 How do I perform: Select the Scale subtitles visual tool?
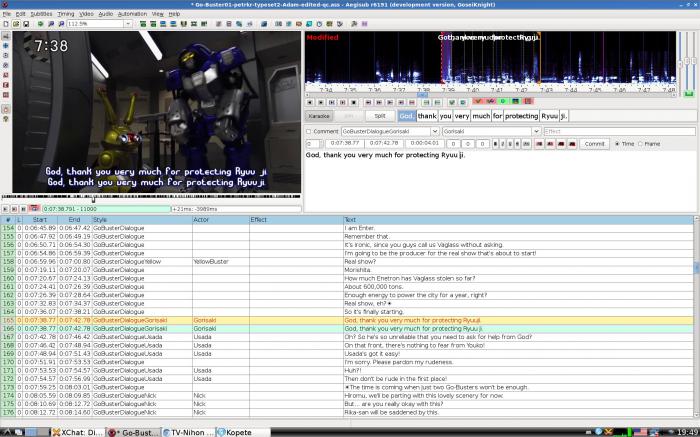[x=6, y=75]
